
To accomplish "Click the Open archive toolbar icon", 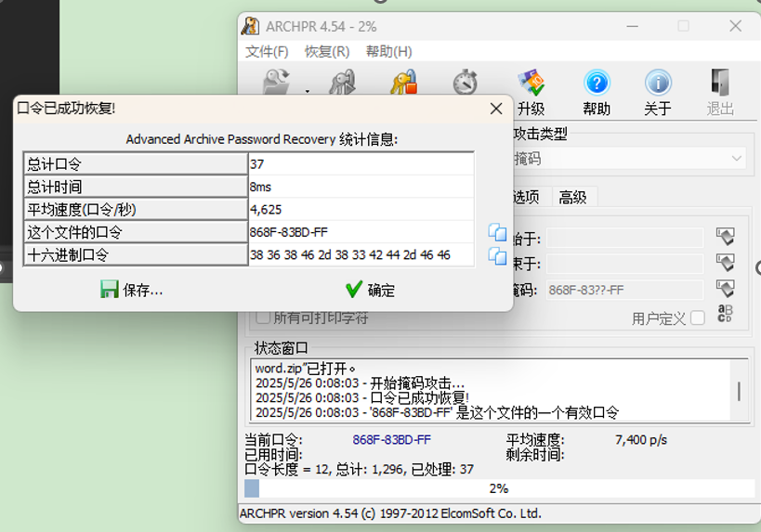I will tap(277, 82).
